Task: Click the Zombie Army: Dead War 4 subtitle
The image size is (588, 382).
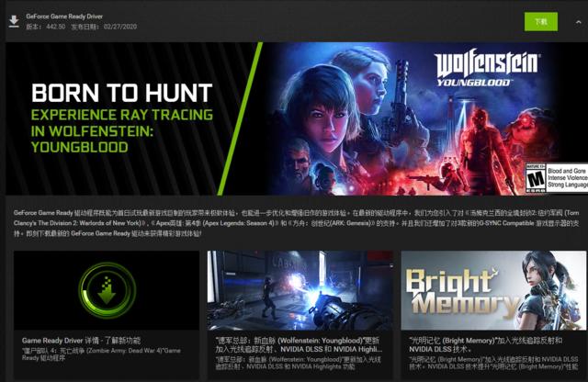Action: (x=101, y=354)
